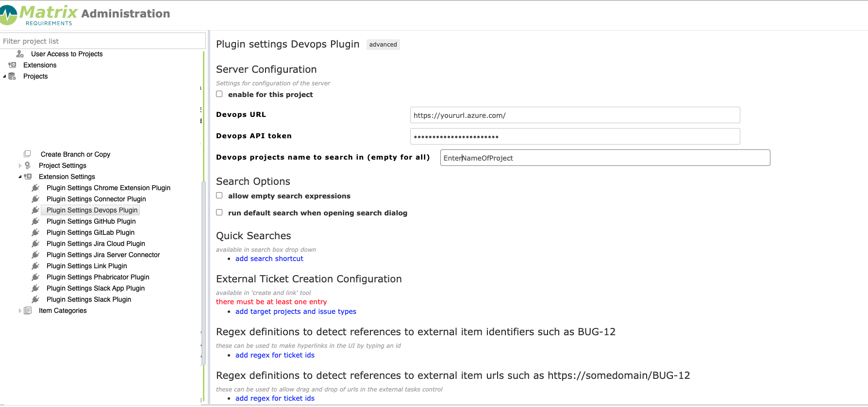The height and width of the screenshot is (407, 868).
Task: Open Plugin Settings Phabricator Plugin
Action: coord(98,277)
